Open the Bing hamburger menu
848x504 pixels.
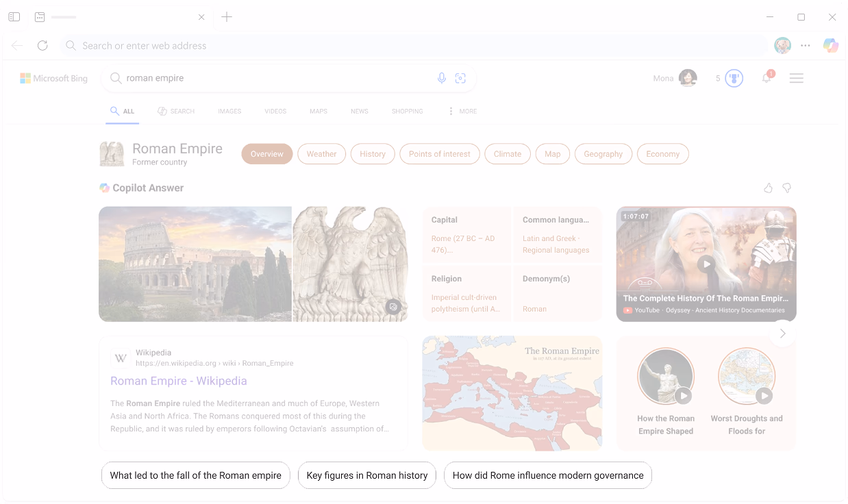pyautogui.click(x=796, y=78)
